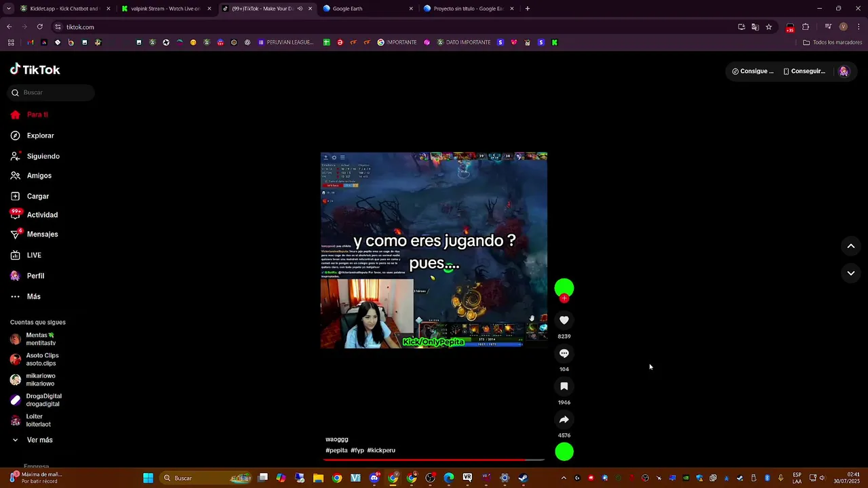868x488 pixels.
Task: Click the #kickperu hashtag
Action: coord(381,450)
